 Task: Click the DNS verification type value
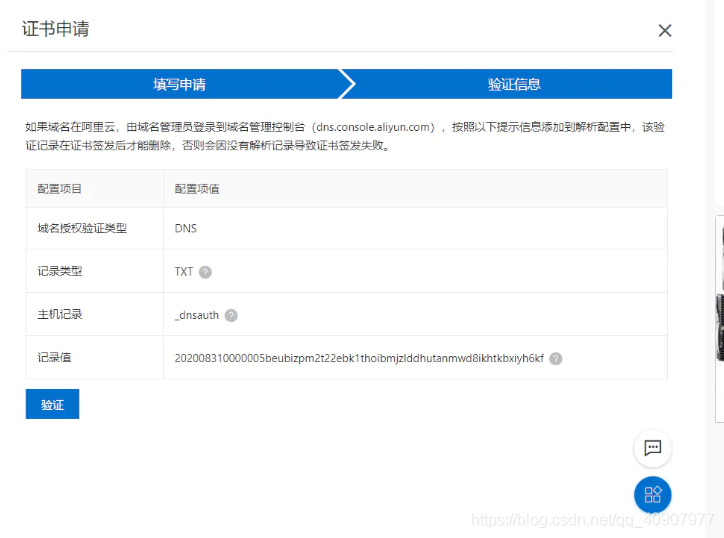(186, 228)
